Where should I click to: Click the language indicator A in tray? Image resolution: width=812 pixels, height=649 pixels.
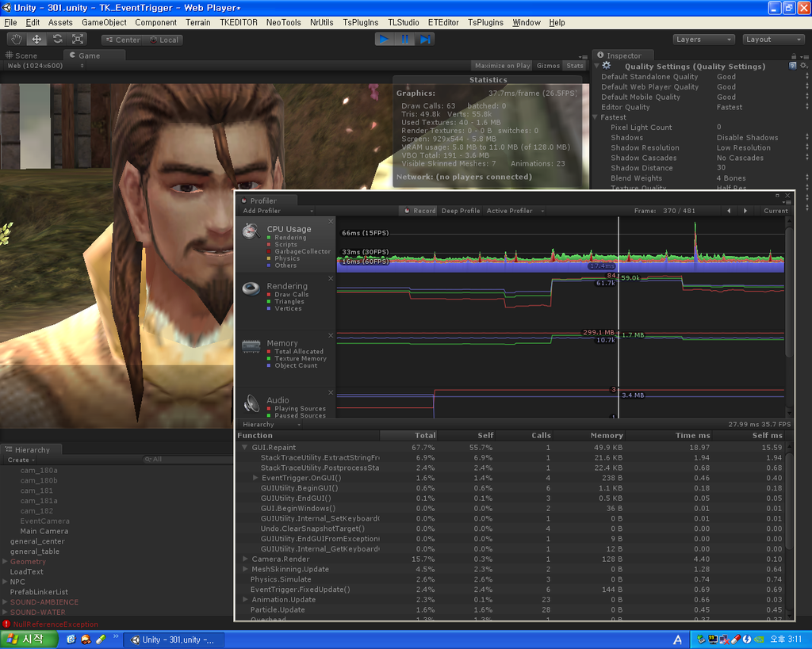(x=677, y=639)
